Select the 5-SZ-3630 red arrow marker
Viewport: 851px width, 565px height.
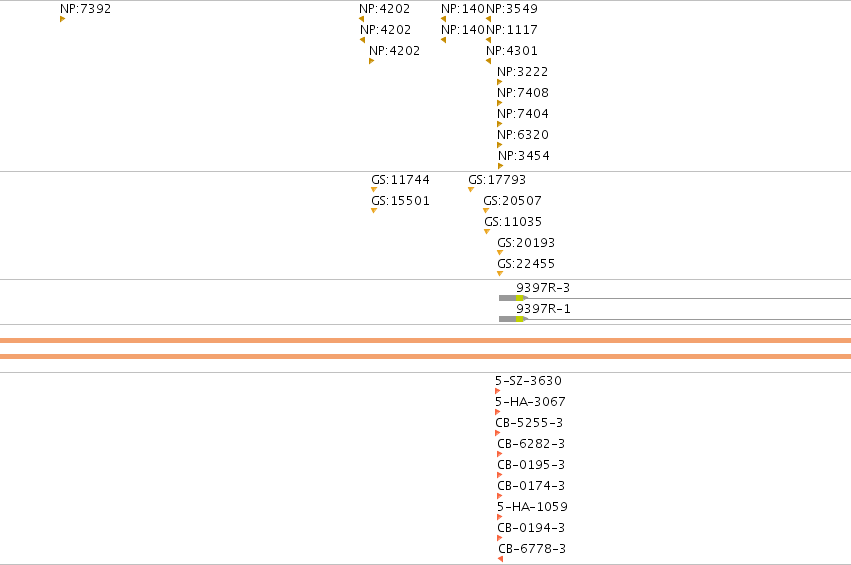coord(498,391)
